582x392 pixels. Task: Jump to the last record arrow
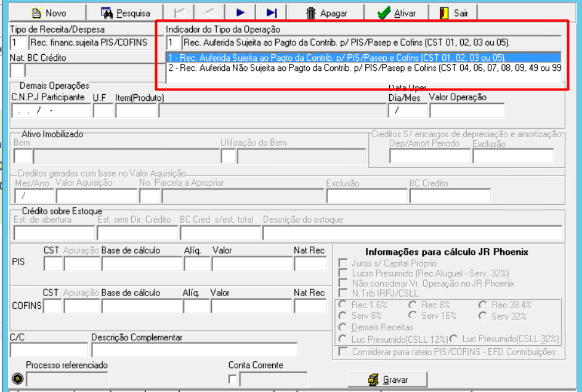[272, 12]
